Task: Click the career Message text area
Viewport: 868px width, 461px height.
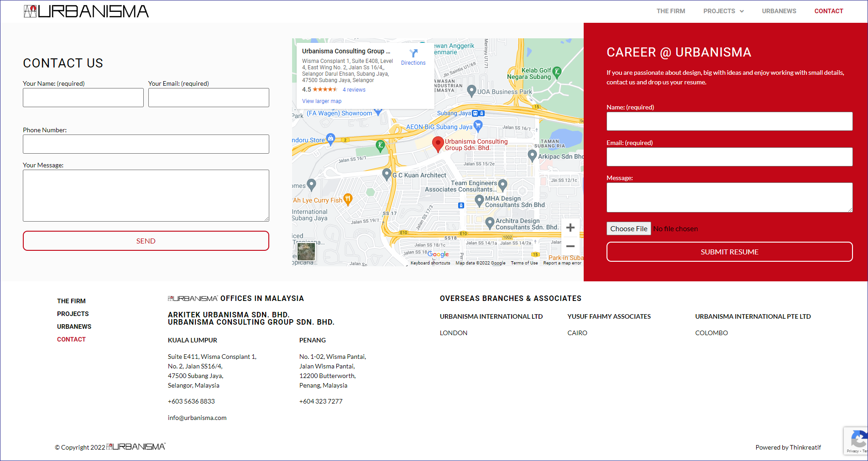Action: [x=729, y=197]
